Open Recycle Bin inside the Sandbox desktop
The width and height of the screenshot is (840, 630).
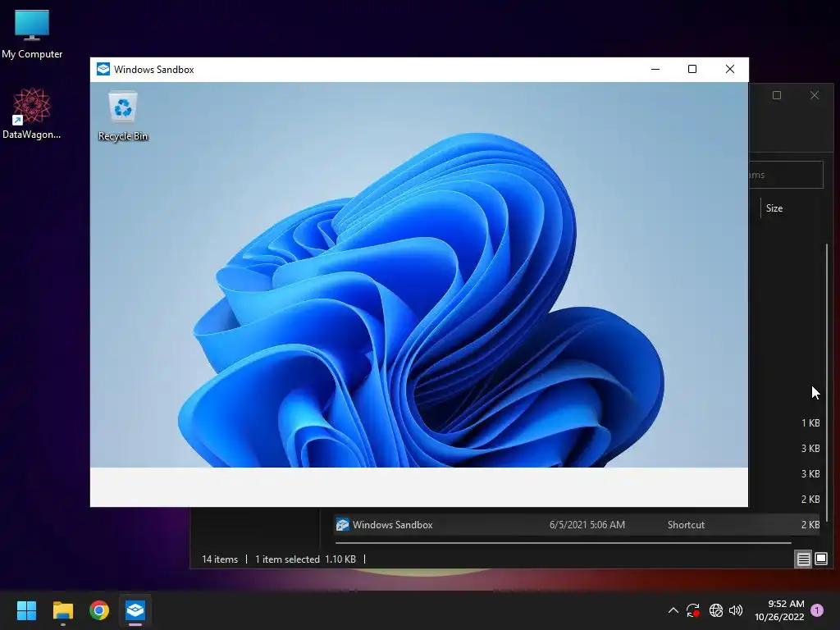123,116
